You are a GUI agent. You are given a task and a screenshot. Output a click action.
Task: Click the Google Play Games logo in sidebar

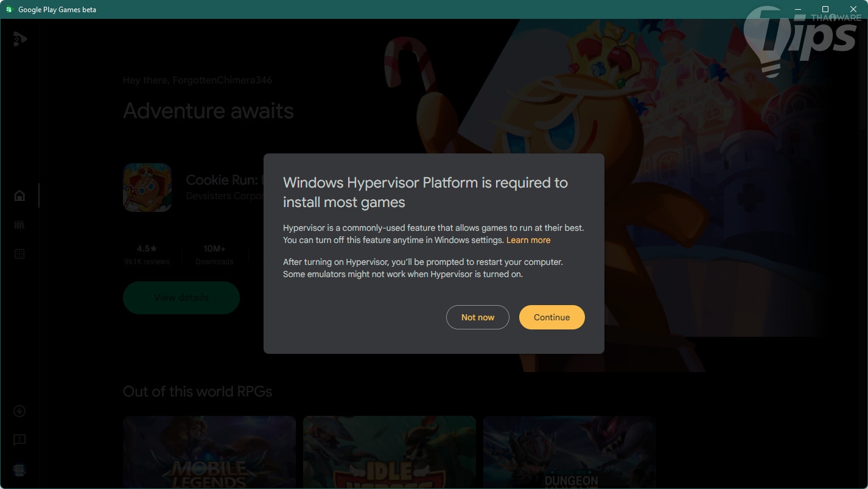click(19, 40)
